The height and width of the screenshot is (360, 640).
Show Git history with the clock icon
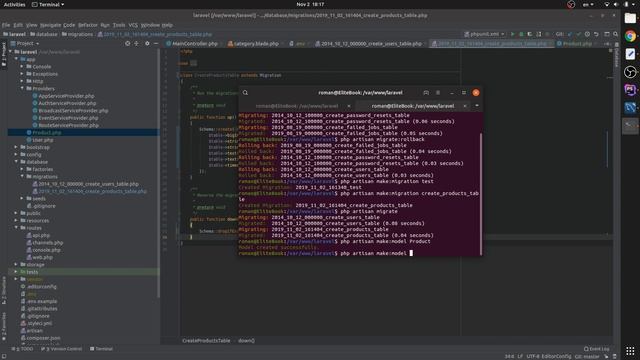[587, 34]
